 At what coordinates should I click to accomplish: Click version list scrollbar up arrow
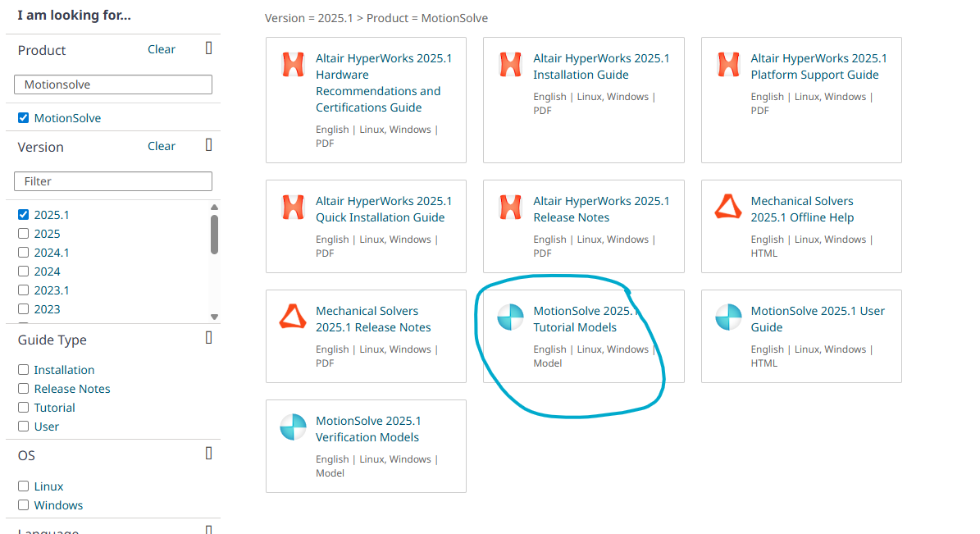214,207
